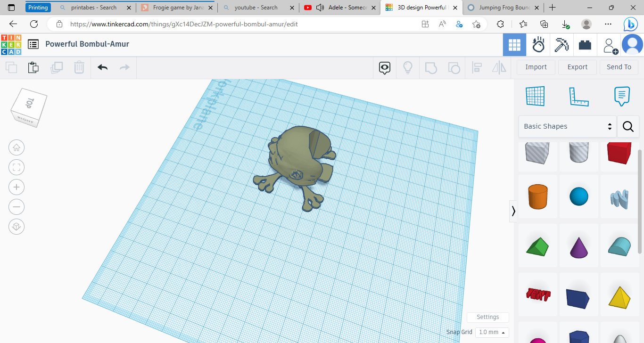
Task: Collapse the shapes panel with the arrow
Action: coord(513,211)
